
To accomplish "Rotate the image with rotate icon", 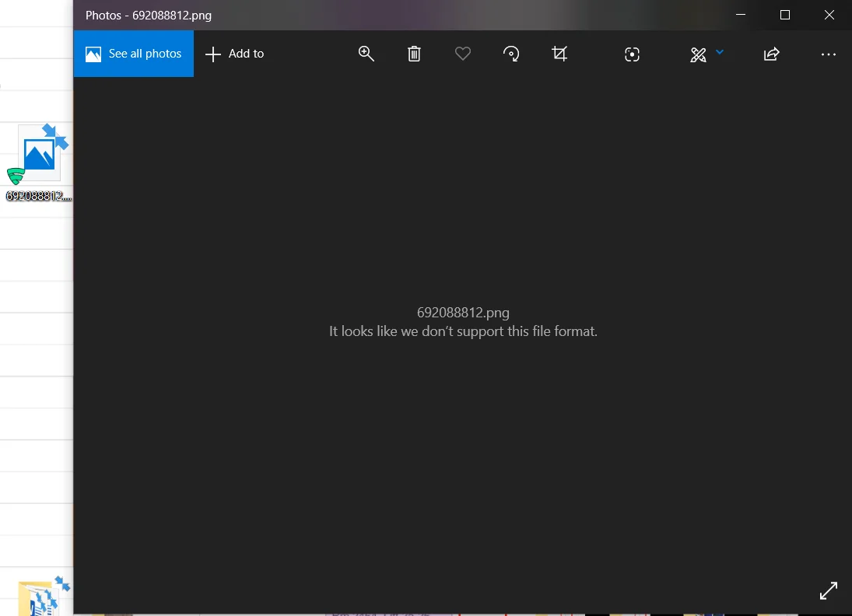I will coord(510,54).
